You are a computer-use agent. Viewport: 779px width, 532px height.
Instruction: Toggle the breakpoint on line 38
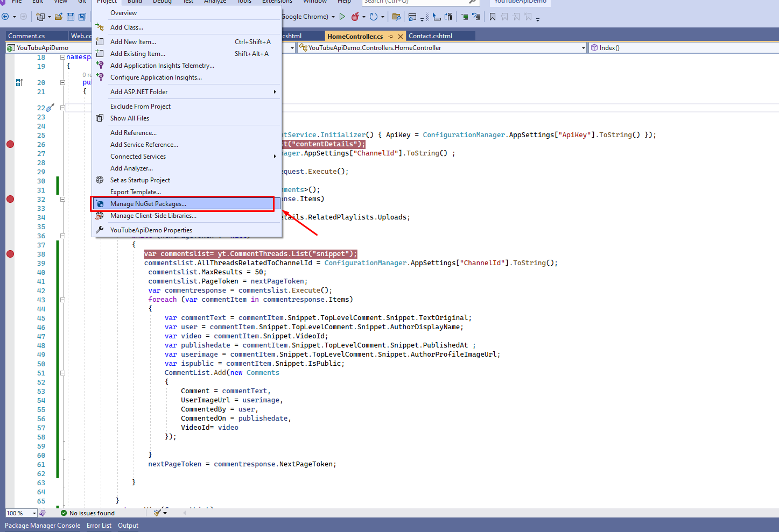pyautogui.click(x=10, y=254)
